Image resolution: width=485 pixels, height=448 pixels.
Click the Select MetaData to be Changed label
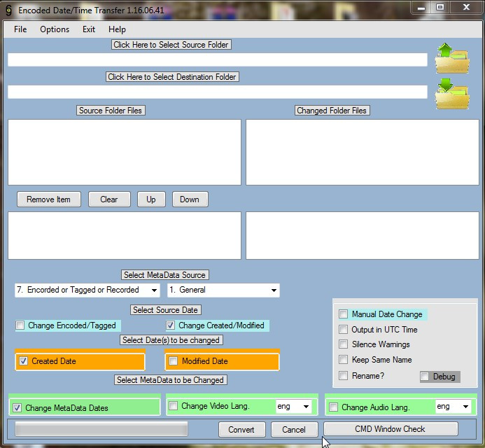171,379
